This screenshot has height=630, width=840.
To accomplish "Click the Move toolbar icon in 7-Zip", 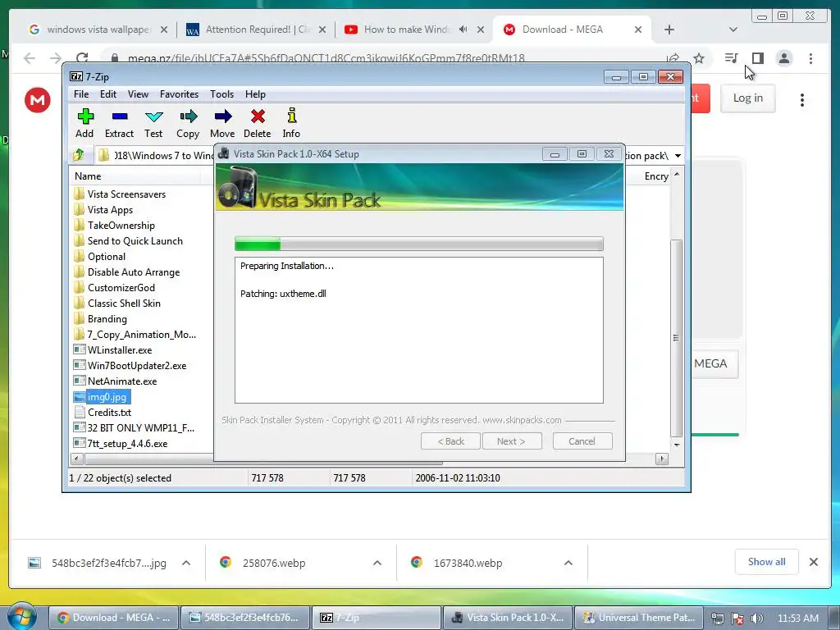I will click(222, 123).
